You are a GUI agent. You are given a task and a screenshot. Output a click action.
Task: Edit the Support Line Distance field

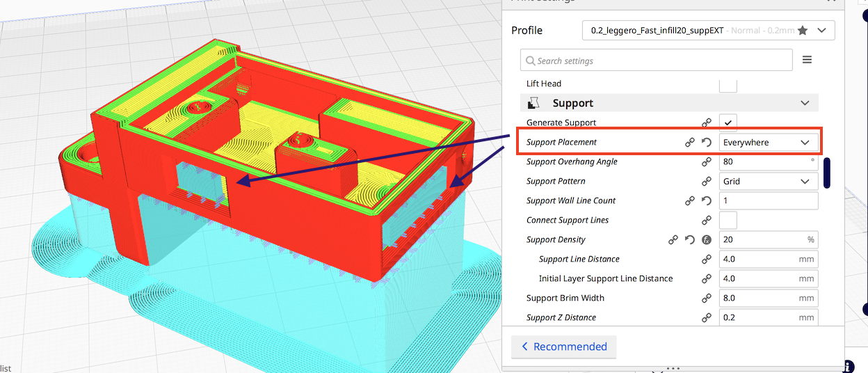click(769, 259)
